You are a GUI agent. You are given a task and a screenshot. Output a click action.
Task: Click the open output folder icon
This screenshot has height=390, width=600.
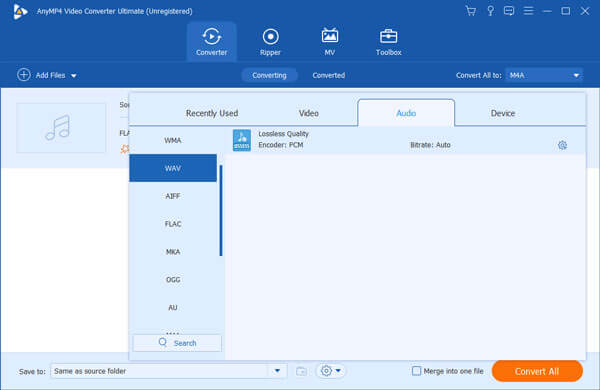point(302,371)
